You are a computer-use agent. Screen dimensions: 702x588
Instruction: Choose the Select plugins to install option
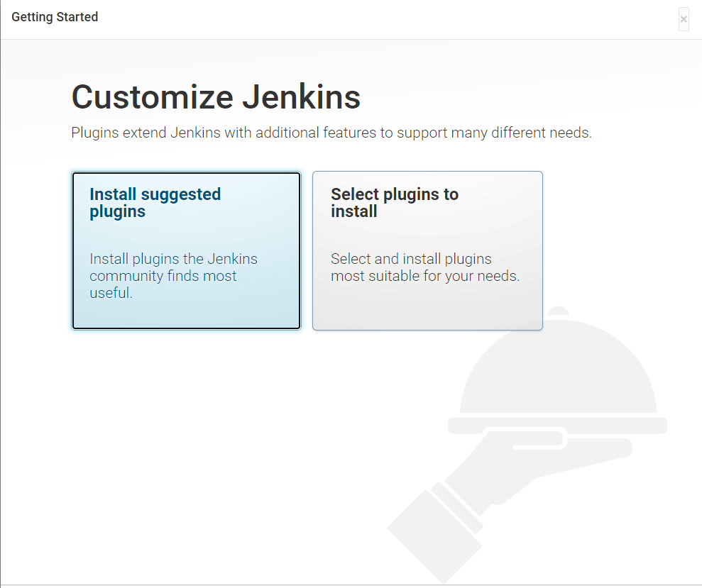coord(427,250)
